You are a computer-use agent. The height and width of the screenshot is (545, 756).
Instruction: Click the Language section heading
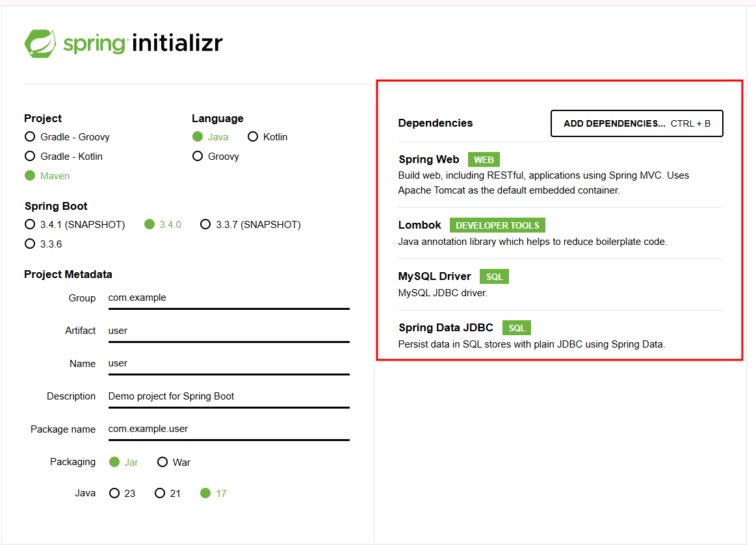(x=218, y=118)
